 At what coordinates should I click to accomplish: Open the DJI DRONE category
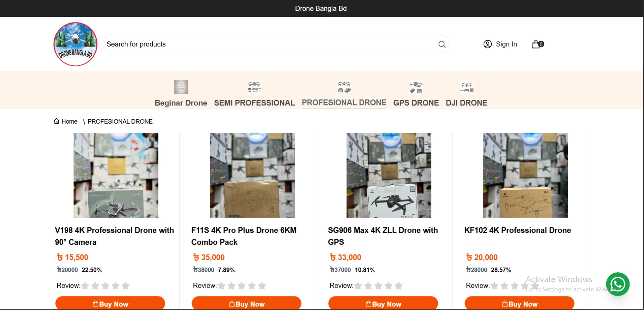[x=467, y=103]
